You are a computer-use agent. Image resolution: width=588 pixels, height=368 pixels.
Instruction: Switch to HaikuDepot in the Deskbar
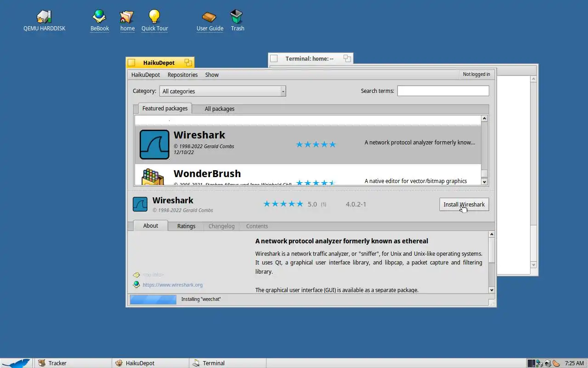tap(150, 363)
